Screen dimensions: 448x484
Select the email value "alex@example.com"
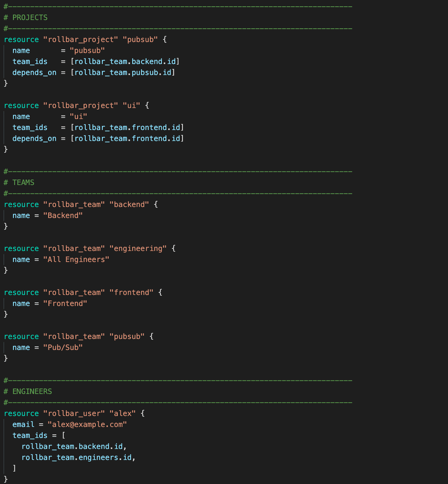coord(87,424)
